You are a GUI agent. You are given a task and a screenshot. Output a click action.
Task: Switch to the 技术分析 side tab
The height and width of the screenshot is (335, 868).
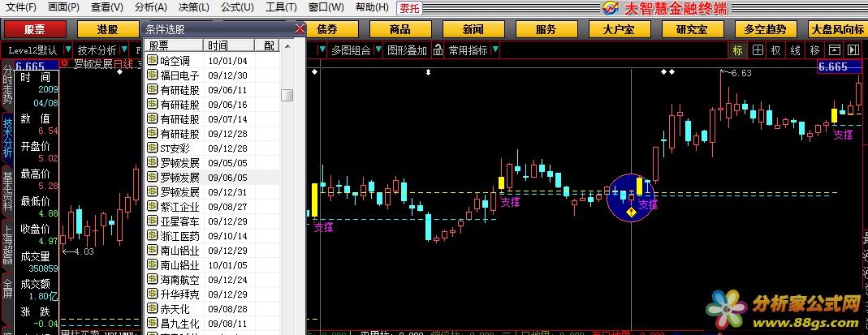pos(7,137)
